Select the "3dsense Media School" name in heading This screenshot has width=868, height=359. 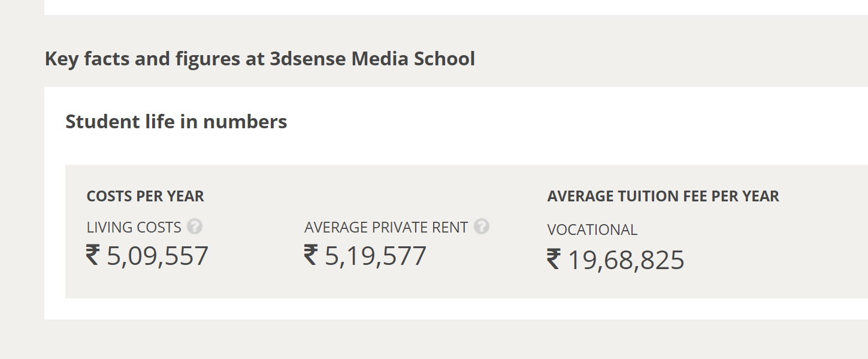coord(372,59)
